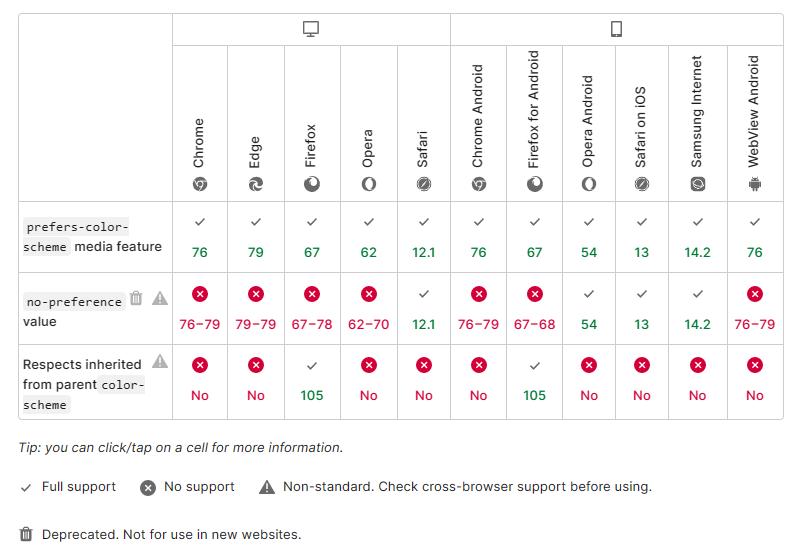Click the deprecated trash icon on no-preference row

click(x=137, y=298)
